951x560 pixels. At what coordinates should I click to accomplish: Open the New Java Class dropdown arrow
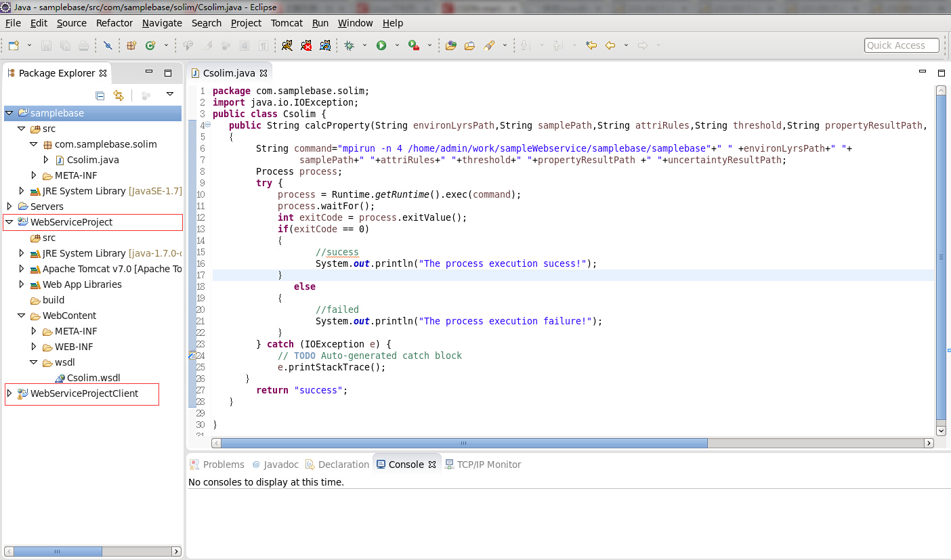(166, 45)
